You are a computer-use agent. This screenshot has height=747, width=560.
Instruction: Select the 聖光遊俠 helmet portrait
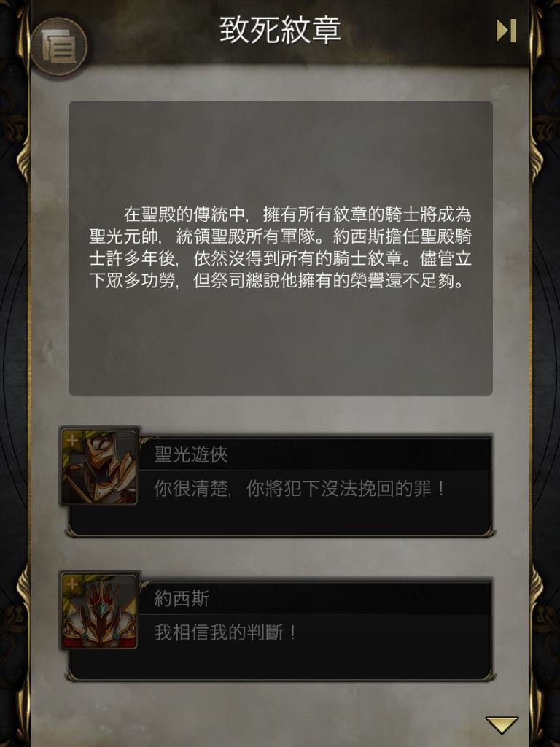[x=99, y=466]
